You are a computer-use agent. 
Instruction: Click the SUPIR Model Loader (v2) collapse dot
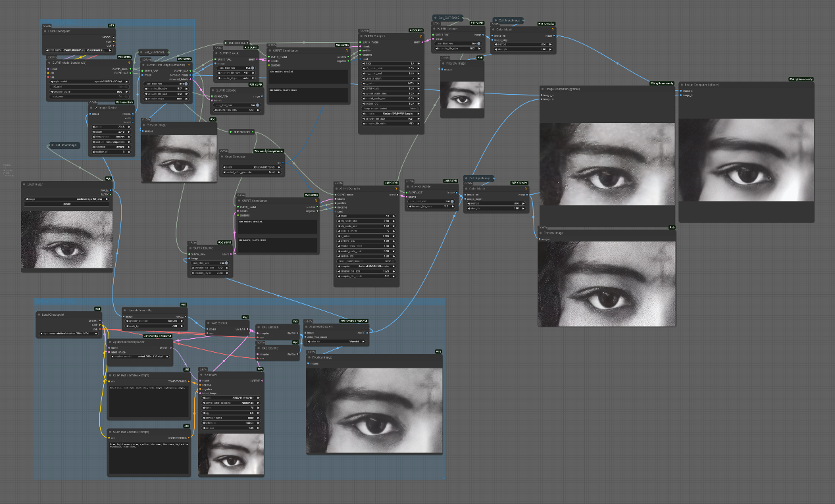pos(49,63)
